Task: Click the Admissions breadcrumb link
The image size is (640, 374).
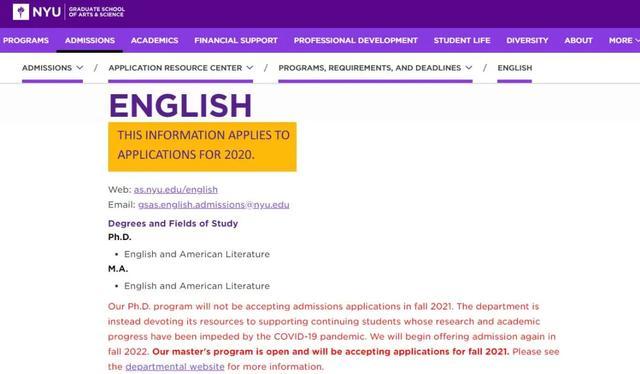Action: coord(47,68)
